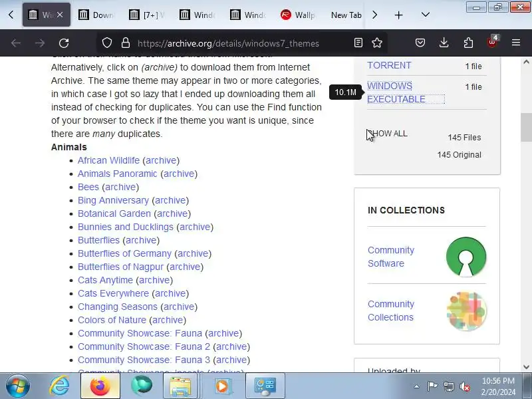Click the Windows Start orb
The height and width of the screenshot is (399, 532).
[17, 386]
